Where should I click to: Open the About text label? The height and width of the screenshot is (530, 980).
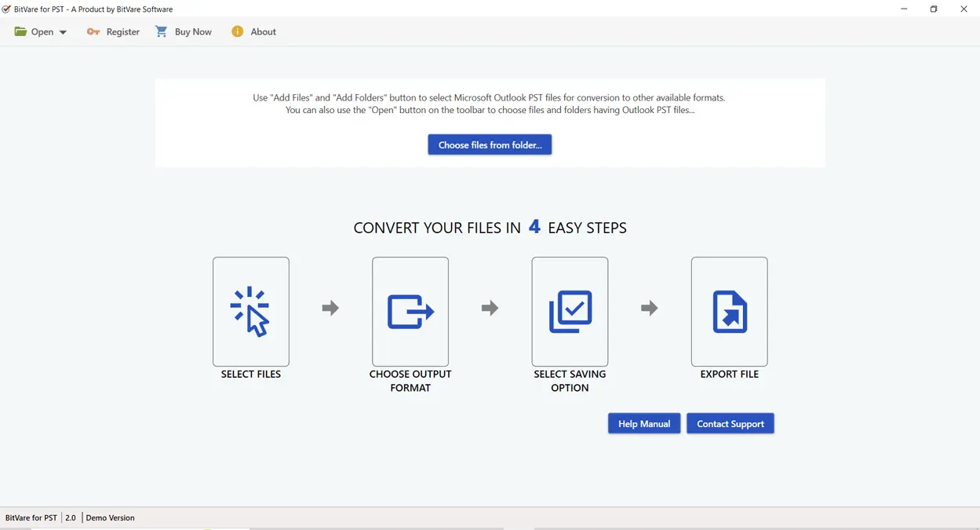(x=264, y=32)
